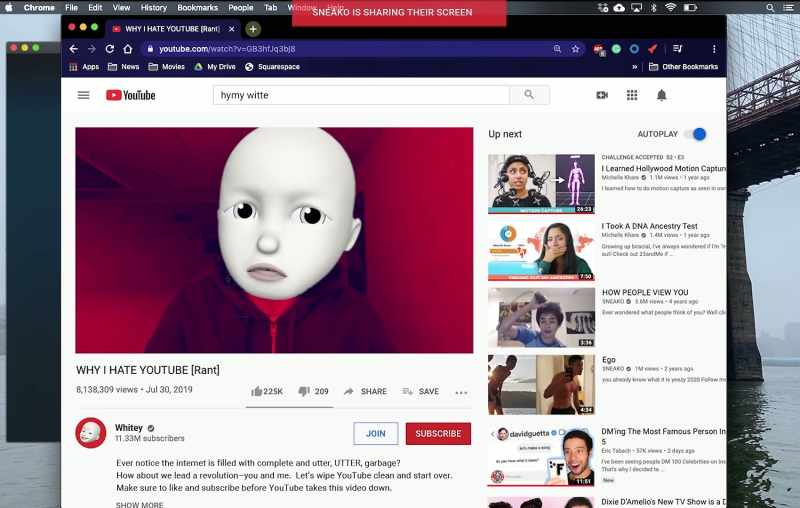Open I Learned Hollywood Motion Capture thumbnail
800x508 pixels.
(x=541, y=184)
